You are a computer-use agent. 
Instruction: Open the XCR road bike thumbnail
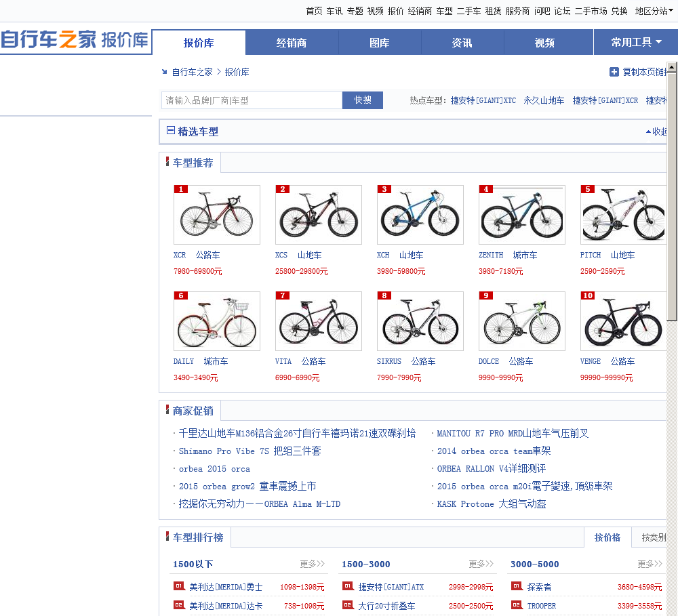click(x=217, y=215)
